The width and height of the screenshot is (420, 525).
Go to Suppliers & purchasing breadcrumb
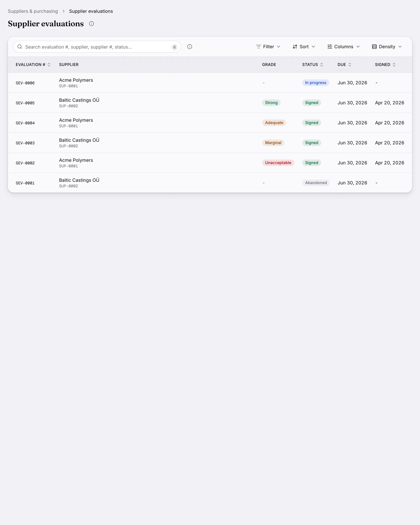tap(33, 11)
